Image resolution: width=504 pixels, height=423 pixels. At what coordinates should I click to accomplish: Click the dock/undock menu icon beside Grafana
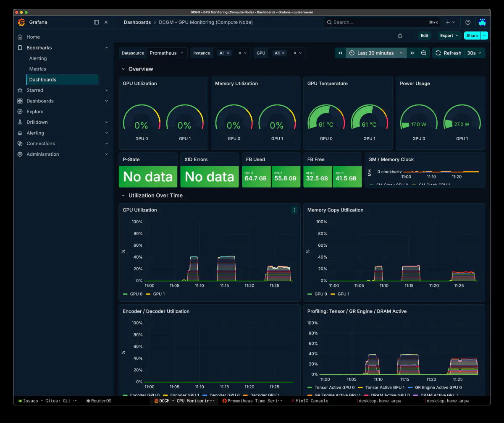[96, 22]
